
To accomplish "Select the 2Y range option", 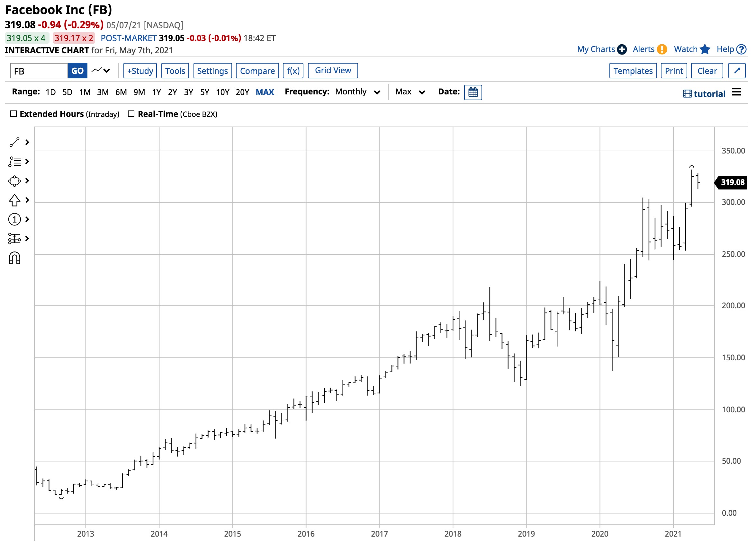I will pos(173,92).
